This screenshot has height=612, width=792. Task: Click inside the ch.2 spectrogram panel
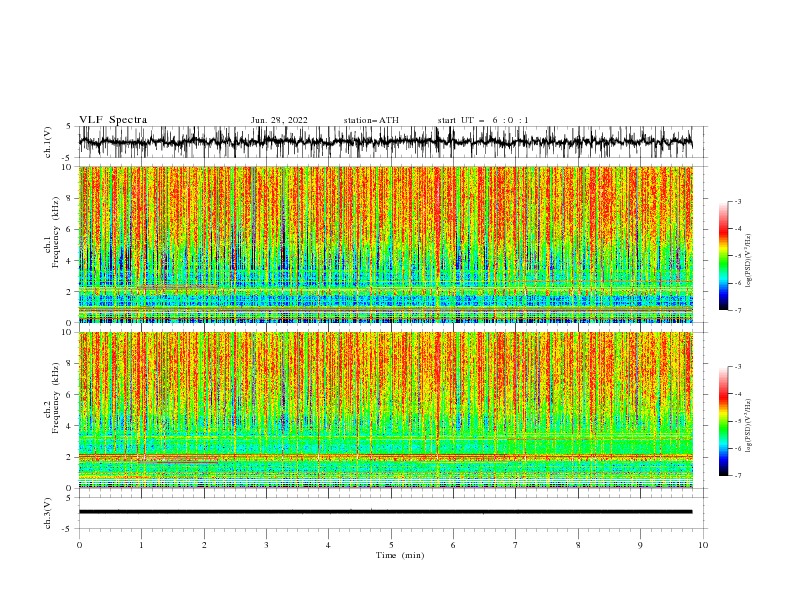click(x=385, y=410)
